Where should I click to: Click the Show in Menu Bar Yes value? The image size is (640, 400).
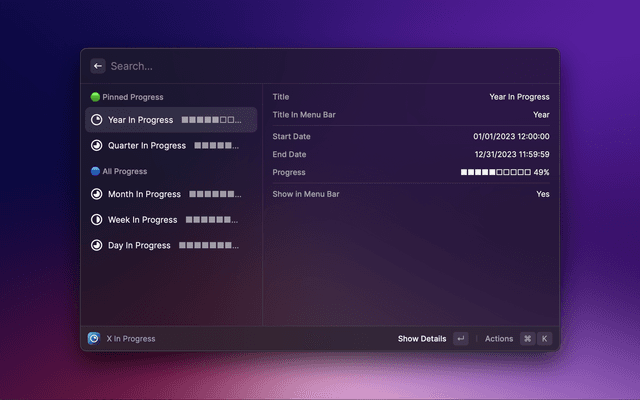(542, 194)
